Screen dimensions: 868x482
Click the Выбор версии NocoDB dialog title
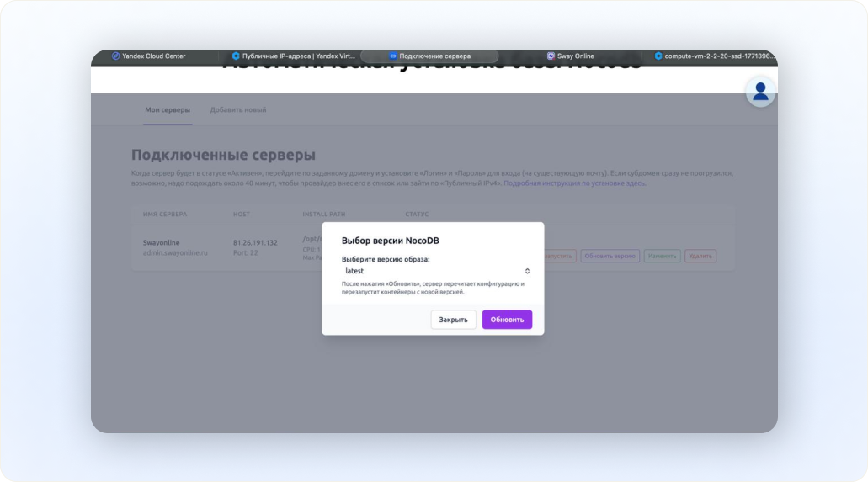[x=391, y=241]
